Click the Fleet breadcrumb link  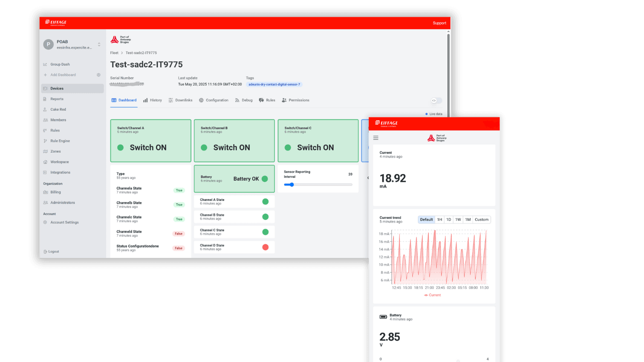coord(114,53)
